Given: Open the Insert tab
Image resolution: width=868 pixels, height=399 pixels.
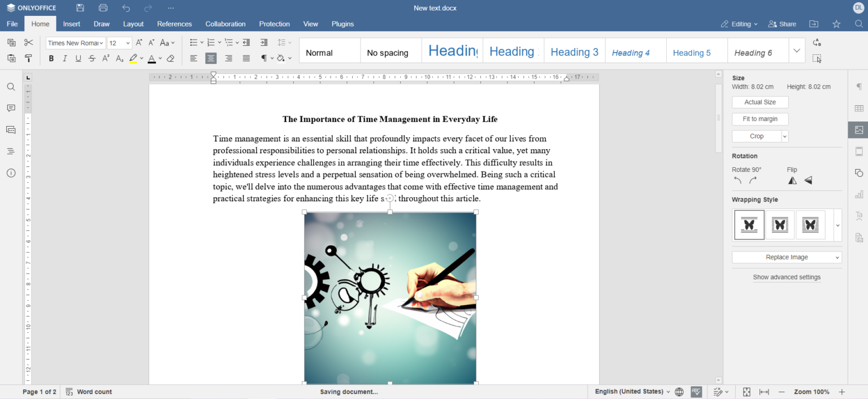Looking at the screenshot, I should point(72,24).
